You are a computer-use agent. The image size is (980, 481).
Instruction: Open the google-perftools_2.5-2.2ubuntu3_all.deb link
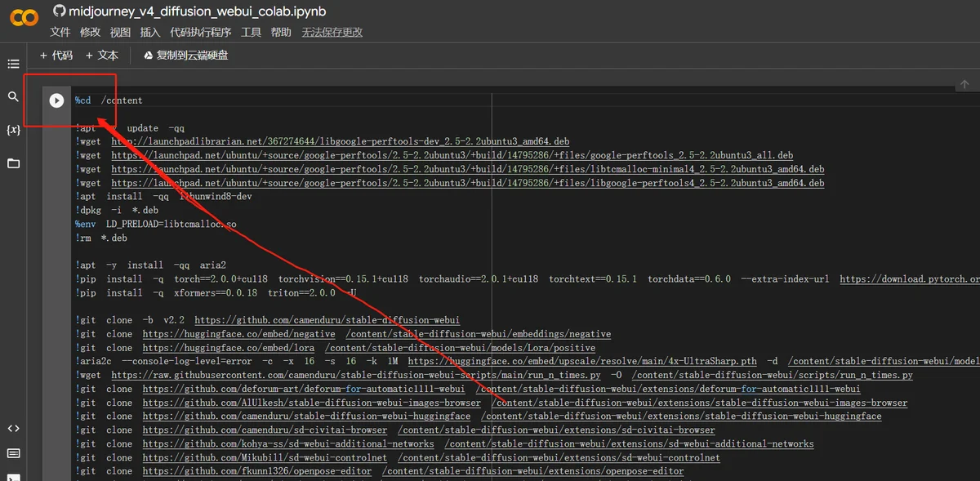[452, 155]
